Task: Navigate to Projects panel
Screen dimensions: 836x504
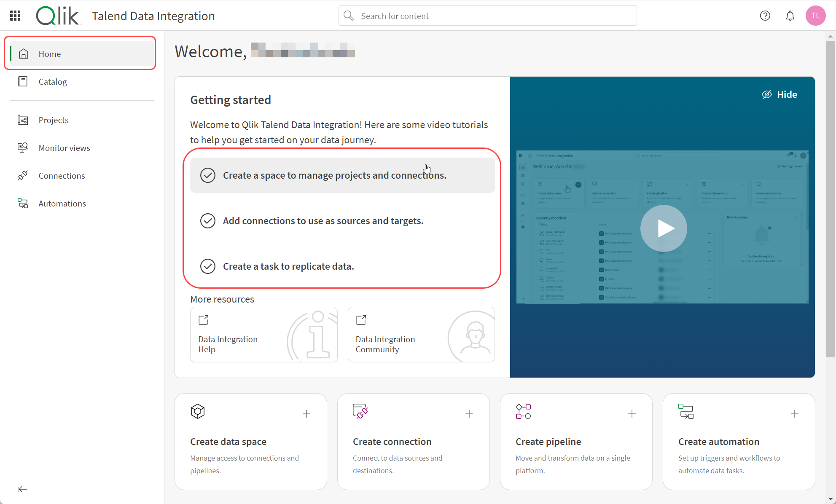Action: coord(54,119)
